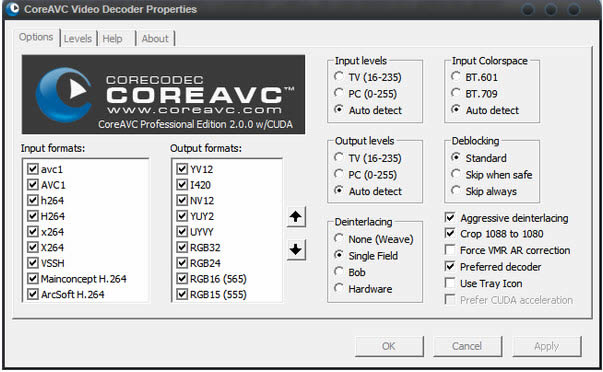Screen dimensions: 603x372
Task: Click the OK button
Action: tap(389, 346)
